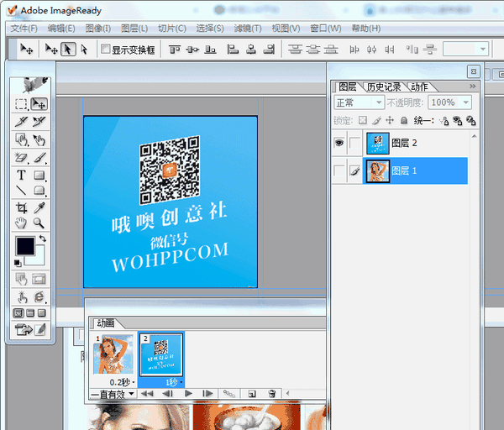The height and width of the screenshot is (430, 504).
Task: Align top edges in options bar
Action: click(x=175, y=50)
